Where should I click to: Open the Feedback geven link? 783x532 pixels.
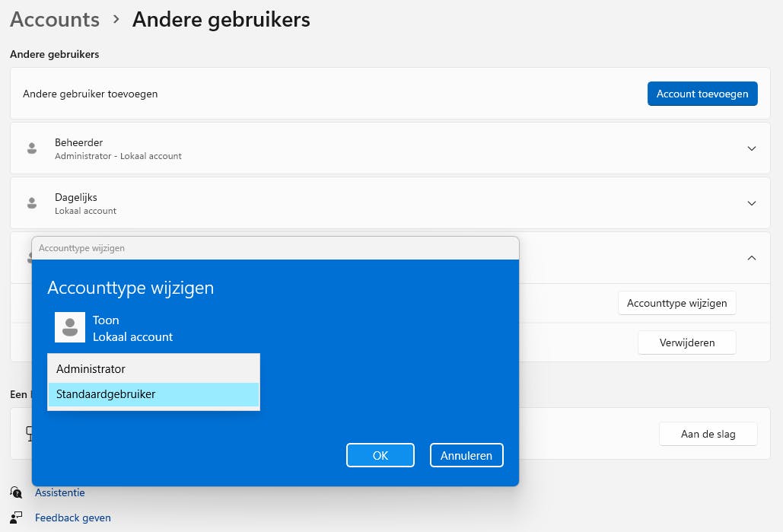click(x=73, y=518)
